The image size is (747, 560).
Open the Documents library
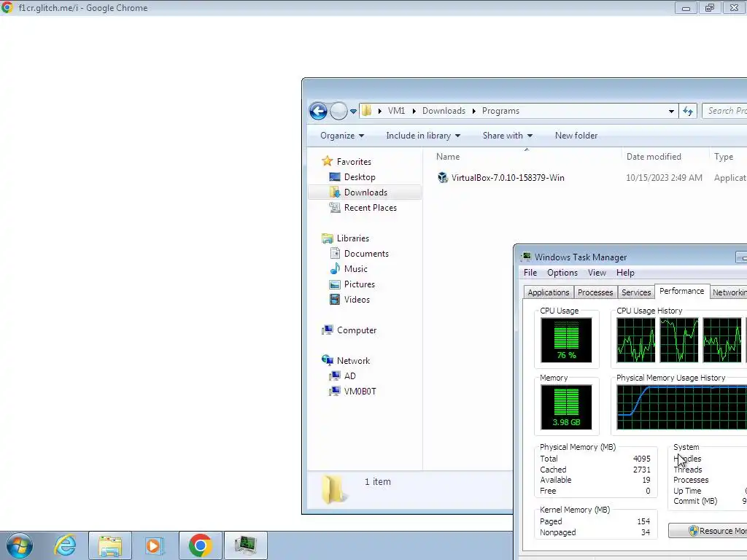[x=366, y=254]
